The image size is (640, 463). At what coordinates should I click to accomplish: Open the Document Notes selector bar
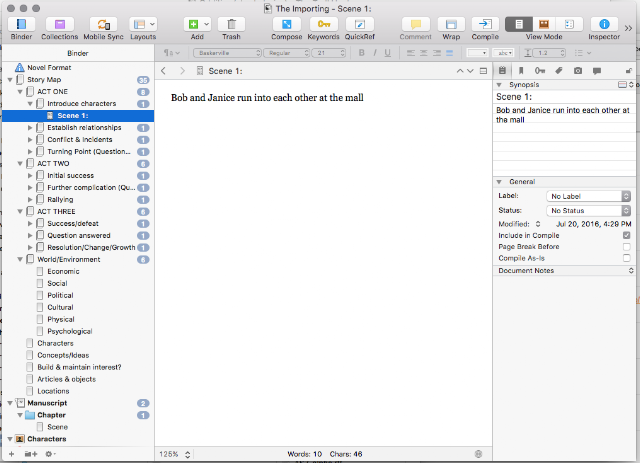[x=564, y=271]
